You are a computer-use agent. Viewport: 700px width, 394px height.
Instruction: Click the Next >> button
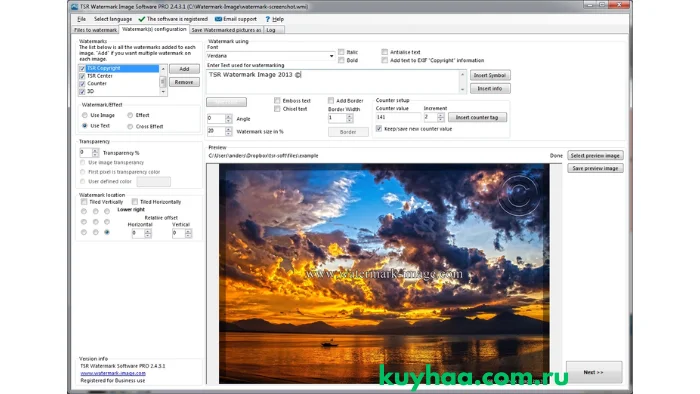pos(594,372)
